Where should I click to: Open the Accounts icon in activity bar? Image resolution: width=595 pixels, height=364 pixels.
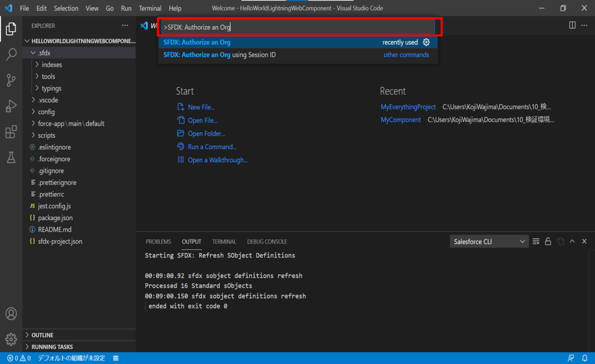pos(11,313)
